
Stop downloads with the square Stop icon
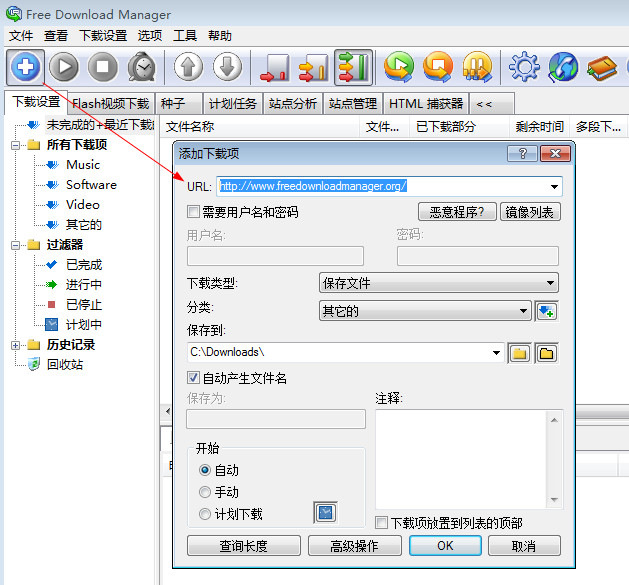[103, 67]
